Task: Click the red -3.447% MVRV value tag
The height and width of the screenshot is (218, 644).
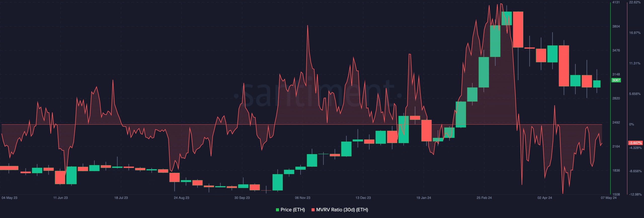Action: pyautogui.click(x=635, y=143)
